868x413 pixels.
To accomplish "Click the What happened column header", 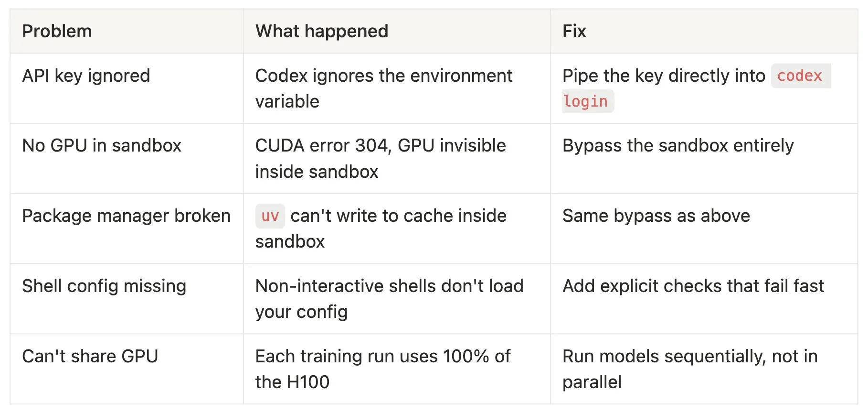I will (322, 32).
